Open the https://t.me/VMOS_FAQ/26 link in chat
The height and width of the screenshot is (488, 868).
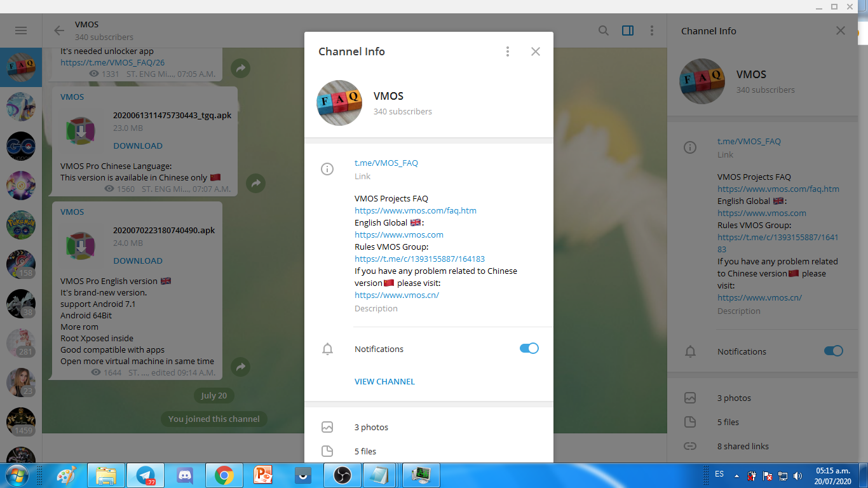coord(112,62)
